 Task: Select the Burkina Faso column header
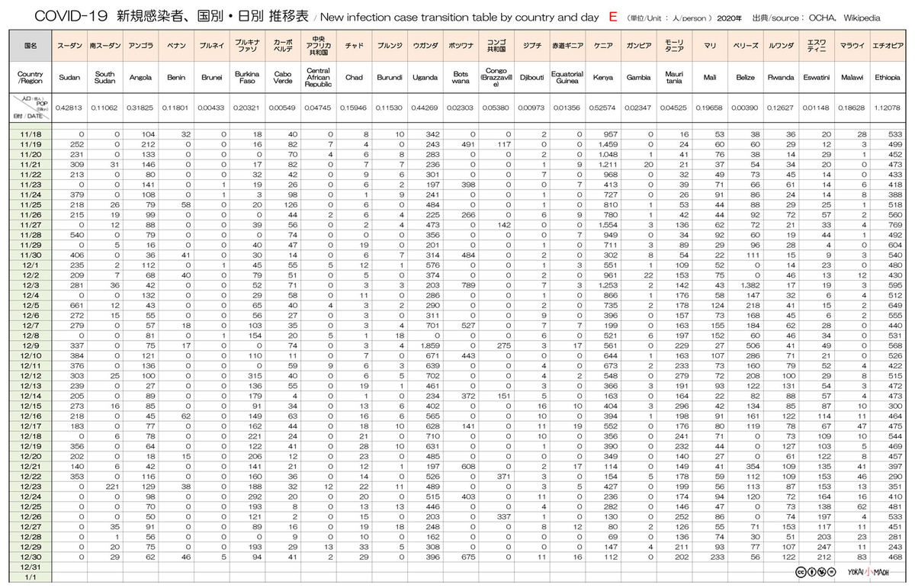[247, 78]
